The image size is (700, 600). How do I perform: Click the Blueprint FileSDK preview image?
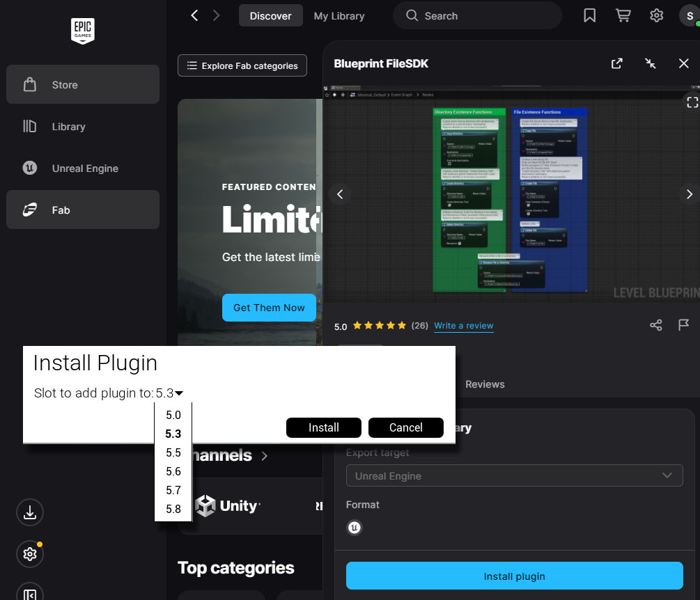[511, 194]
